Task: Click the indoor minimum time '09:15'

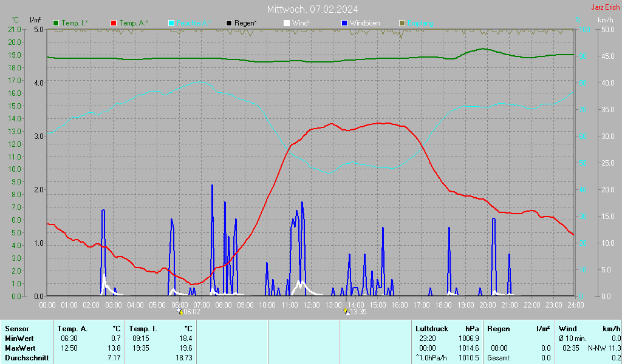Action: pos(141,339)
